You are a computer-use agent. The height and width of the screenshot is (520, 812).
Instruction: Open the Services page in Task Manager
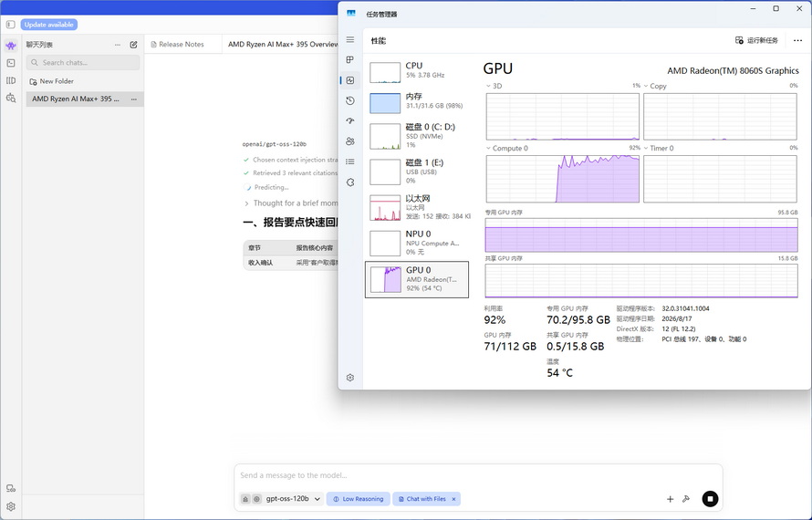(x=350, y=182)
